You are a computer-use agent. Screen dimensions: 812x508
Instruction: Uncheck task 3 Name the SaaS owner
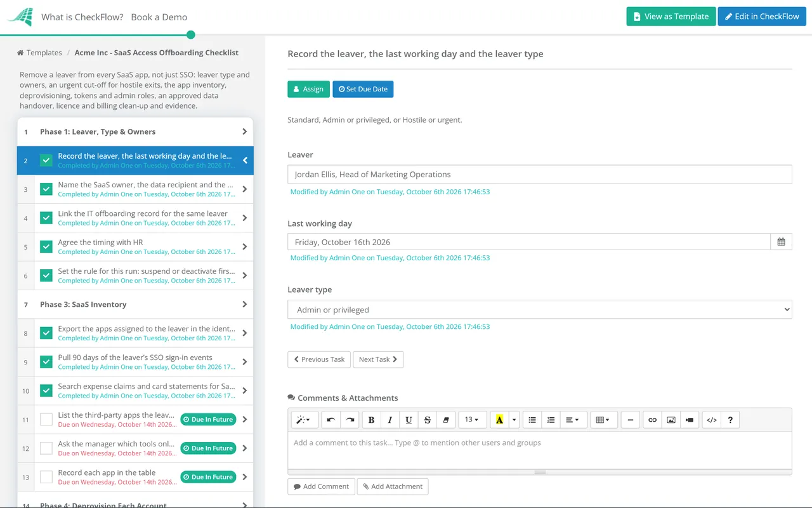[x=46, y=189]
